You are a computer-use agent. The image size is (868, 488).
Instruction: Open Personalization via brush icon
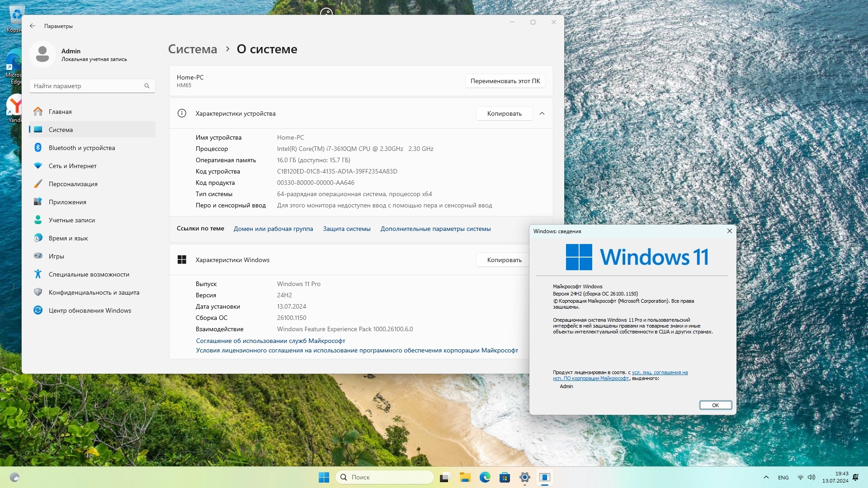(x=38, y=184)
